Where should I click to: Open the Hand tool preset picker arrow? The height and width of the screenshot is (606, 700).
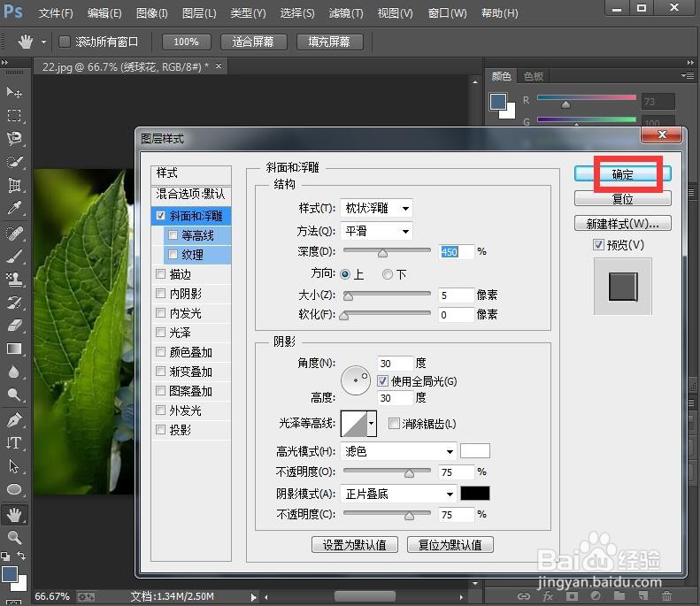[43, 42]
